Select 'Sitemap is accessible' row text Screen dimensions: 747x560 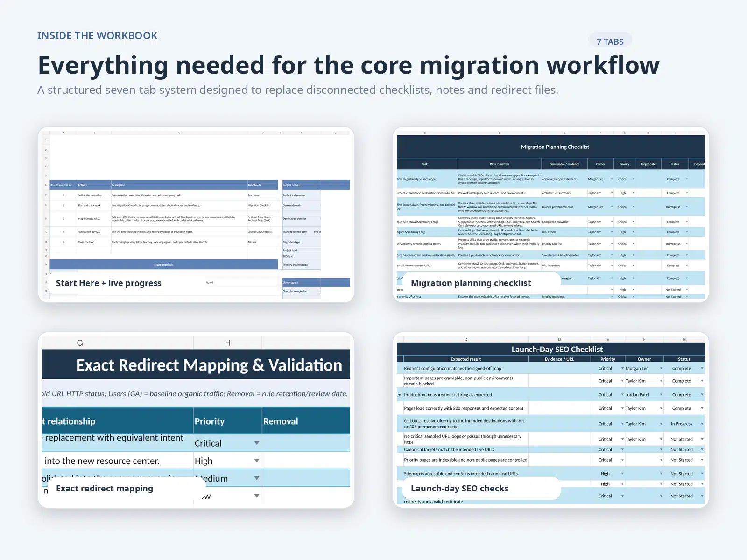click(x=460, y=474)
